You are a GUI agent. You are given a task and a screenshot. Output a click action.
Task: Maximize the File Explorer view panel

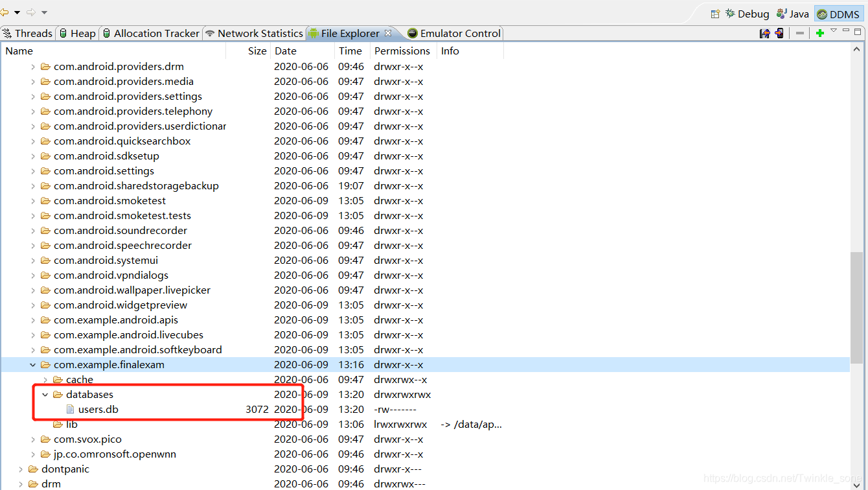click(x=858, y=31)
